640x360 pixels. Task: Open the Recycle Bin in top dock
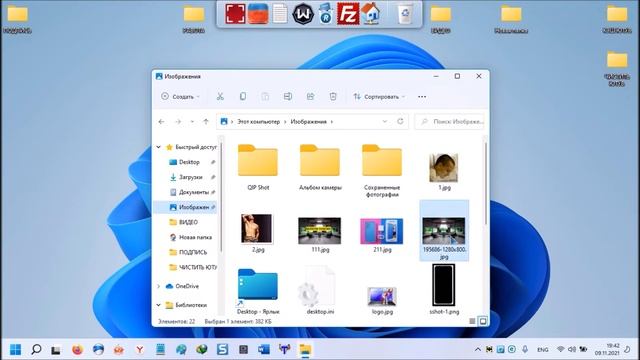(405, 13)
